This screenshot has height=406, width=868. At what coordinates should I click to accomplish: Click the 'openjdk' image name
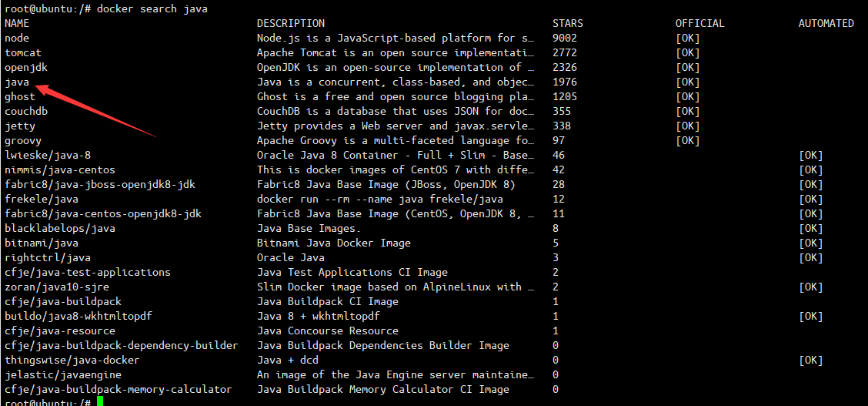pos(26,68)
